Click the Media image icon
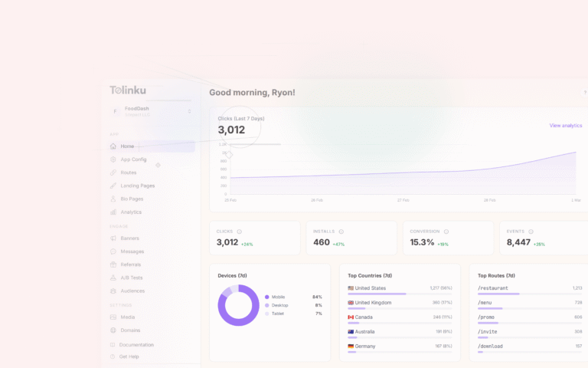The image size is (588, 368). point(113,317)
